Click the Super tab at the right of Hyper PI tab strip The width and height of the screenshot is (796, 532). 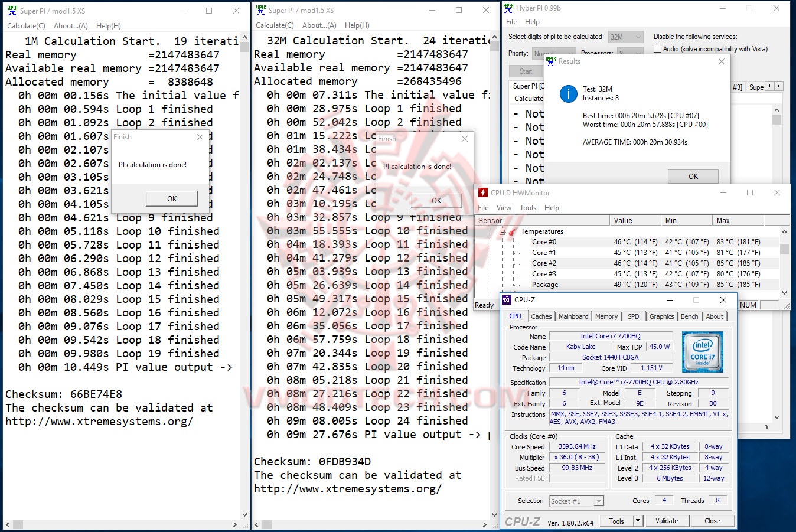756,87
